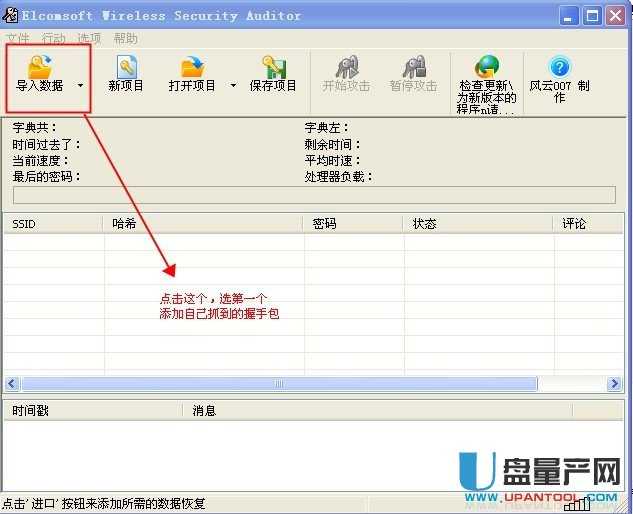
Task: Click the 检查更新 check for updates icon
Action: pyautogui.click(x=487, y=68)
